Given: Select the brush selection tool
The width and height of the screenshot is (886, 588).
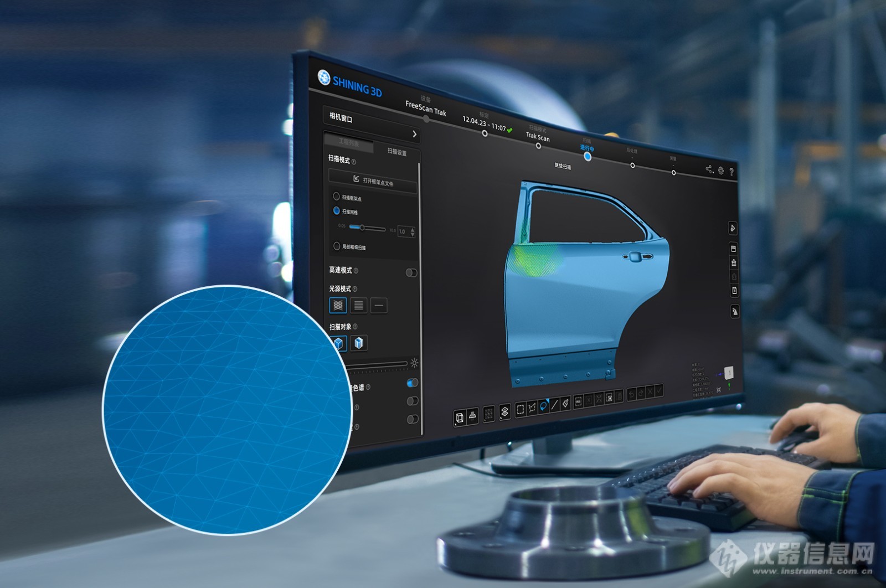Looking at the screenshot, I should [x=565, y=403].
